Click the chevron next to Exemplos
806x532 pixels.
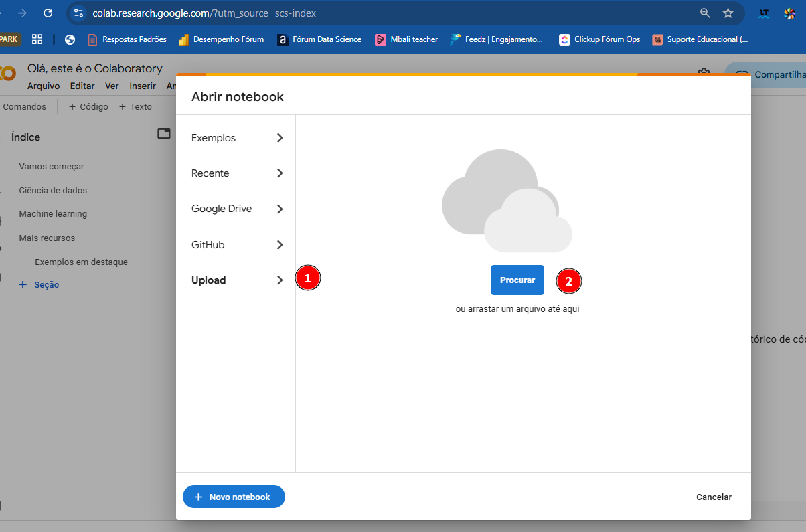pyautogui.click(x=280, y=138)
